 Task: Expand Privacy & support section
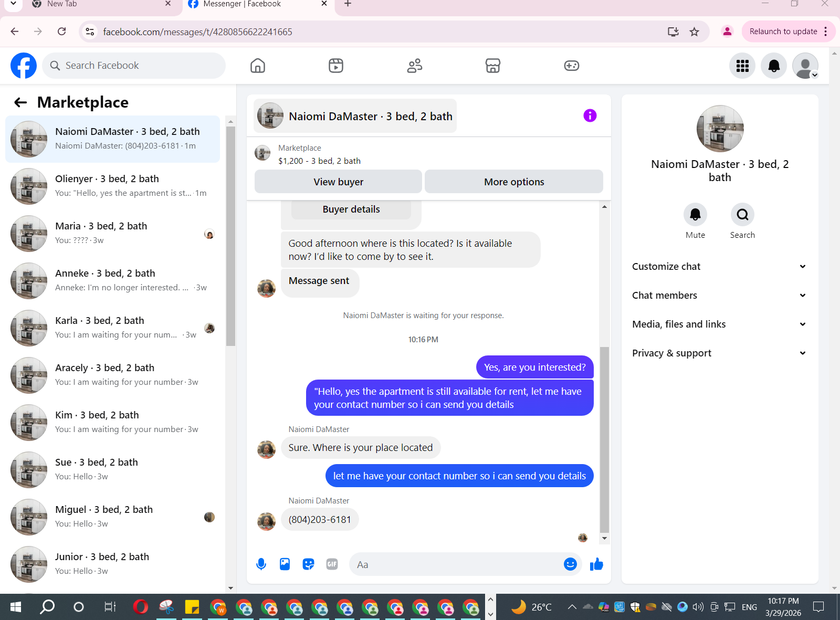click(719, 353)
